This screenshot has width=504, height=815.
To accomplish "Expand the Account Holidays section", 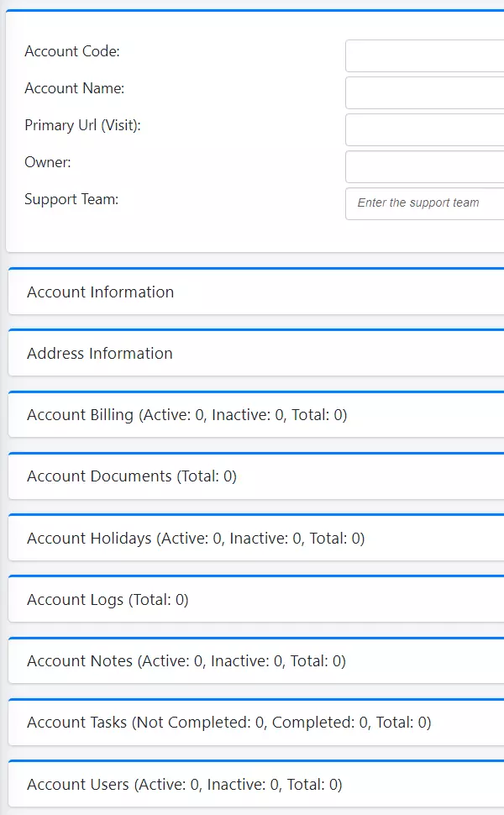I will point(256,538).
